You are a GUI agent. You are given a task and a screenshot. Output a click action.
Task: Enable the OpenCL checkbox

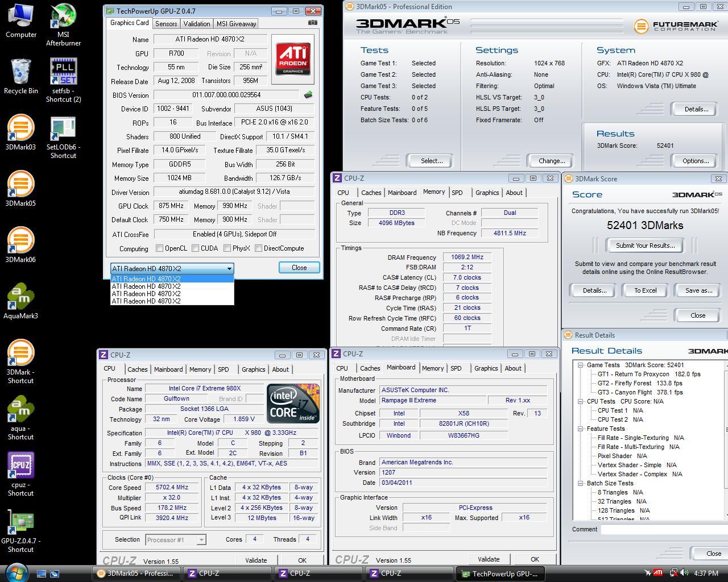click(x=160, y=248)
